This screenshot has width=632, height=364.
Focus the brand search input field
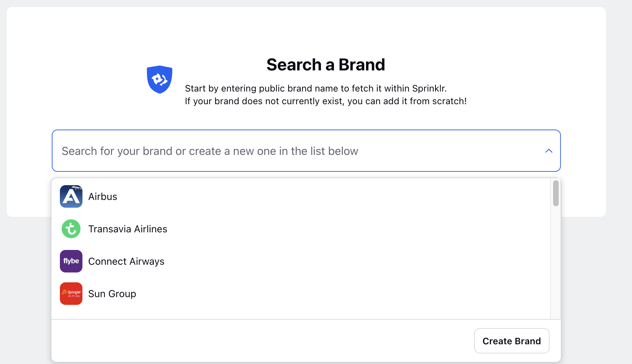pyautogui.click(x=306, y=151)
